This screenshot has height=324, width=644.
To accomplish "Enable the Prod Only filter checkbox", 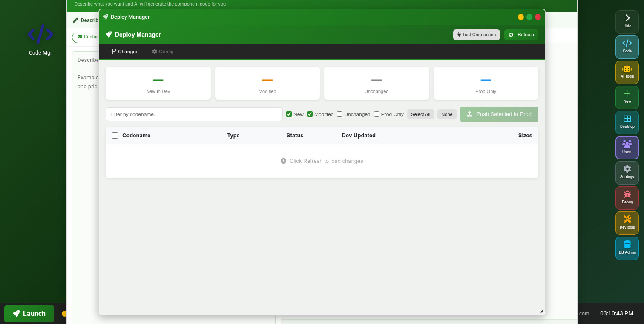I will coord(377,114).
